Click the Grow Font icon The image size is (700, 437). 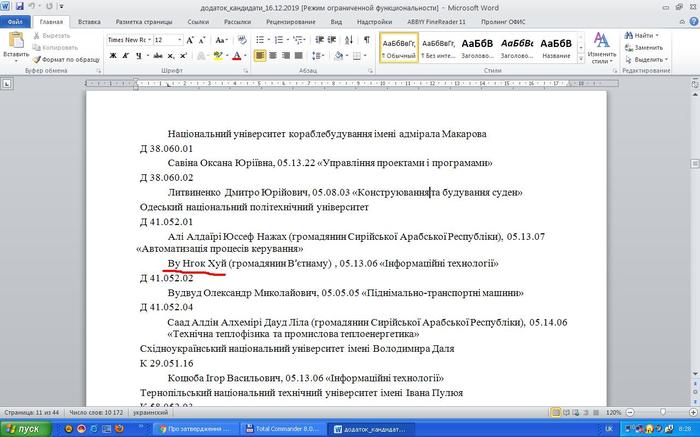point(190,40)
